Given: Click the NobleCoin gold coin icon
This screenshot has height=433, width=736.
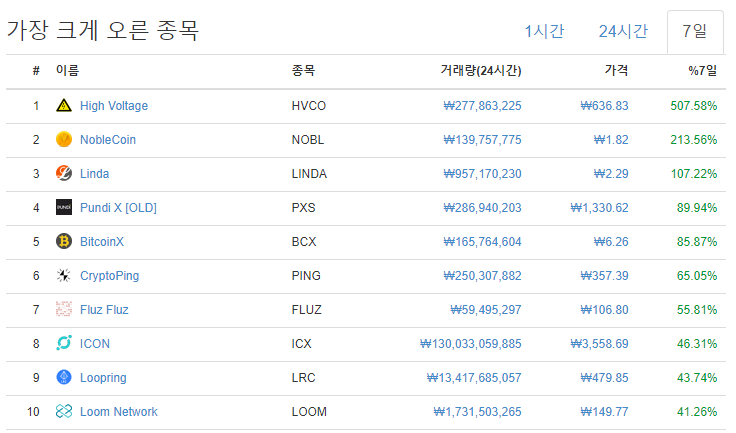Looking at the screenshot, I should click(x=64, y=140).
